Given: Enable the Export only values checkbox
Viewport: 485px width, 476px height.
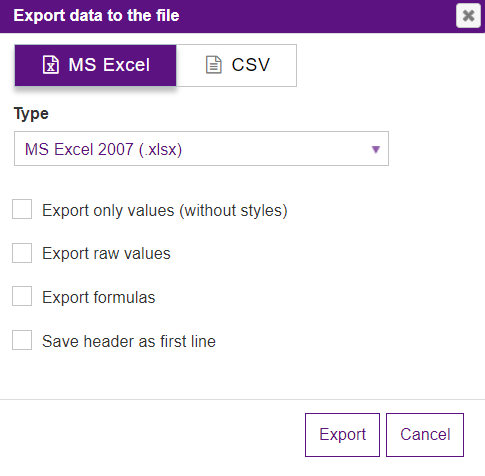Looking at the screenshot, I should [x=22, y=209].
